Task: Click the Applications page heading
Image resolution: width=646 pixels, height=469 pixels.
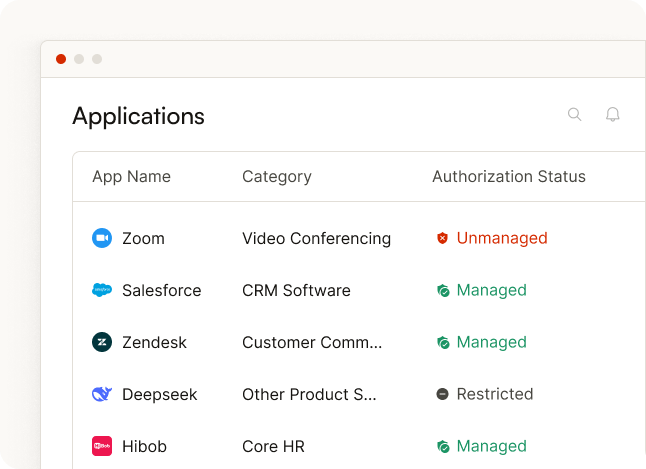Action: [x=138, y=116]
